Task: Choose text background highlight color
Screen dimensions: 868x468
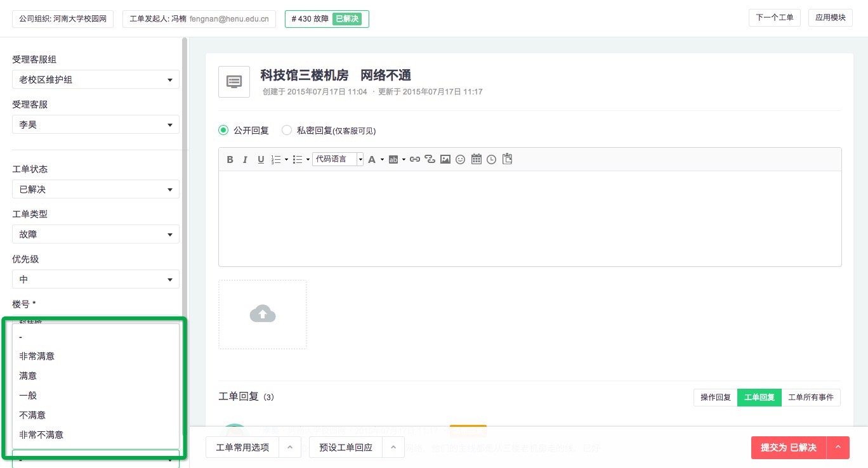Action: (393, 159)
